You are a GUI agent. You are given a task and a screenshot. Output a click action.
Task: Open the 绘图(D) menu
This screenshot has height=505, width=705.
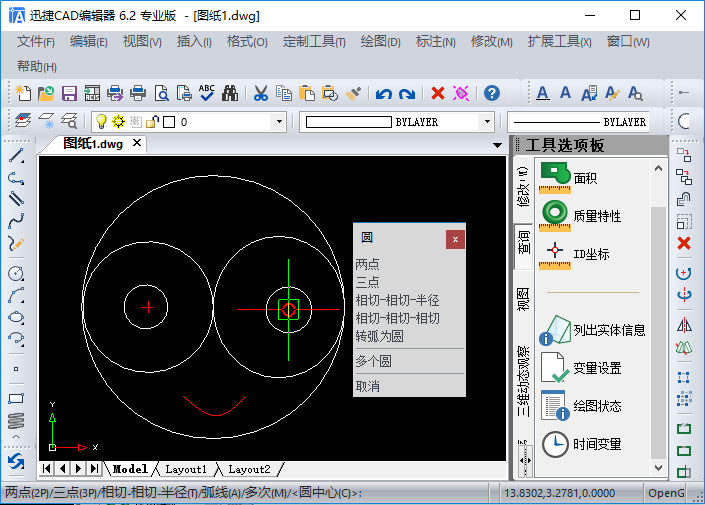380,42
